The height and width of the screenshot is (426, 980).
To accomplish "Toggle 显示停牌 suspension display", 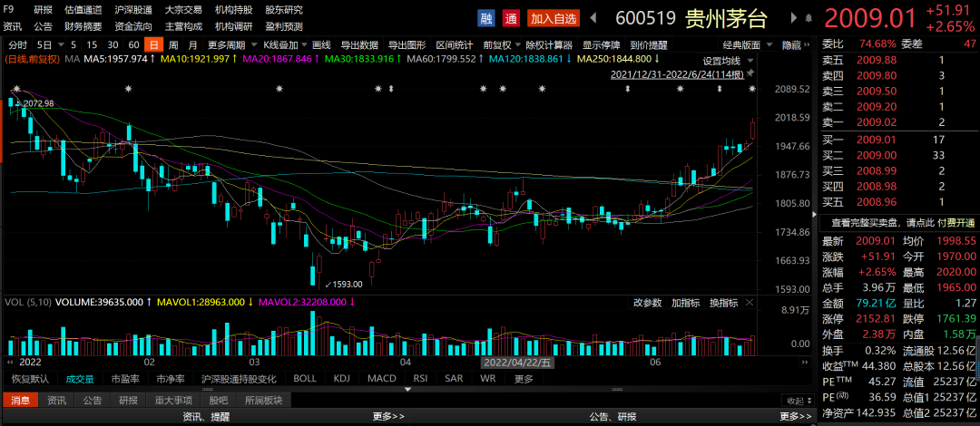I will coord(602,45).
